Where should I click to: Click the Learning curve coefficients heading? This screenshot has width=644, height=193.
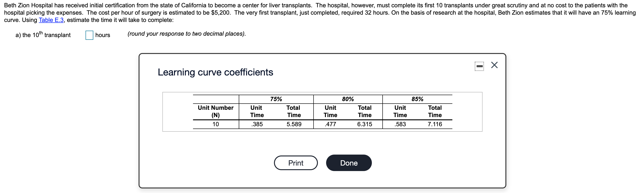click(215, 72)
